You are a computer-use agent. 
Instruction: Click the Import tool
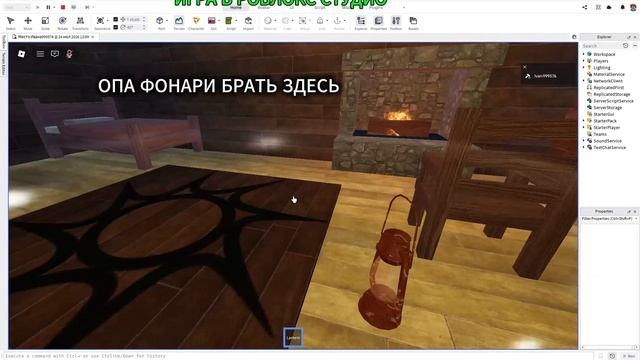coord(248,22)
